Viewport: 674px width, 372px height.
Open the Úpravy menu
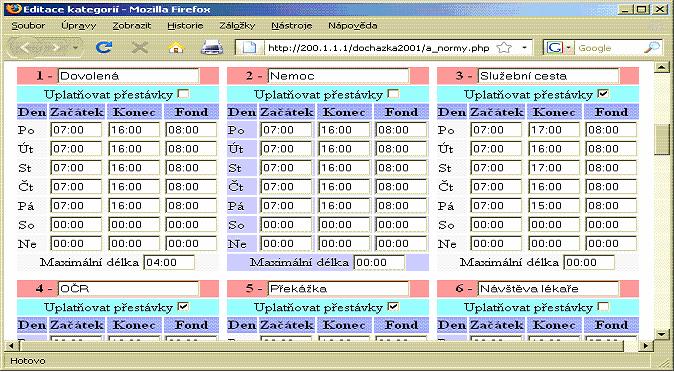click(79, 26)
